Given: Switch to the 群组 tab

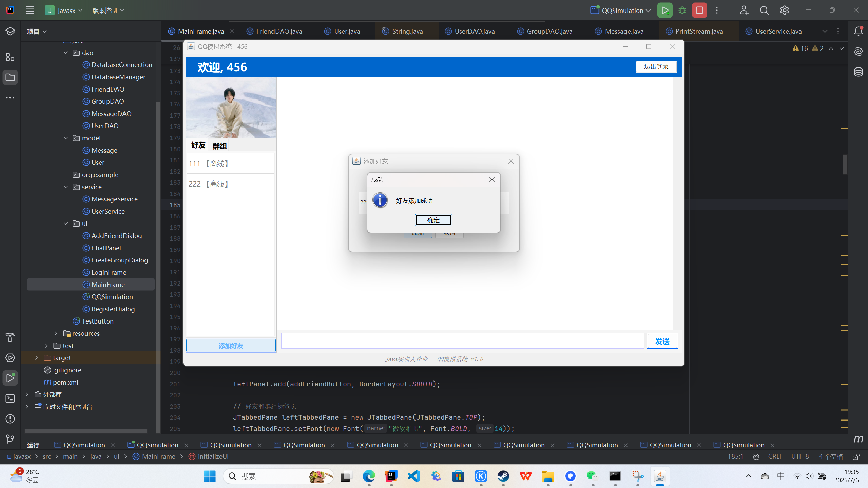Looking at the screenshot, I should point(219,146).
